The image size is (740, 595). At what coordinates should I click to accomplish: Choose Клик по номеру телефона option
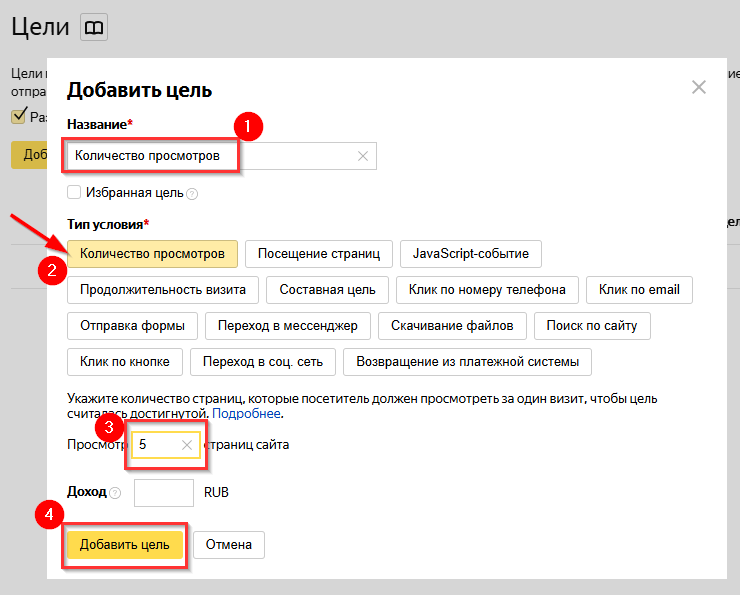pyautogui.click(x=487, y=290)
